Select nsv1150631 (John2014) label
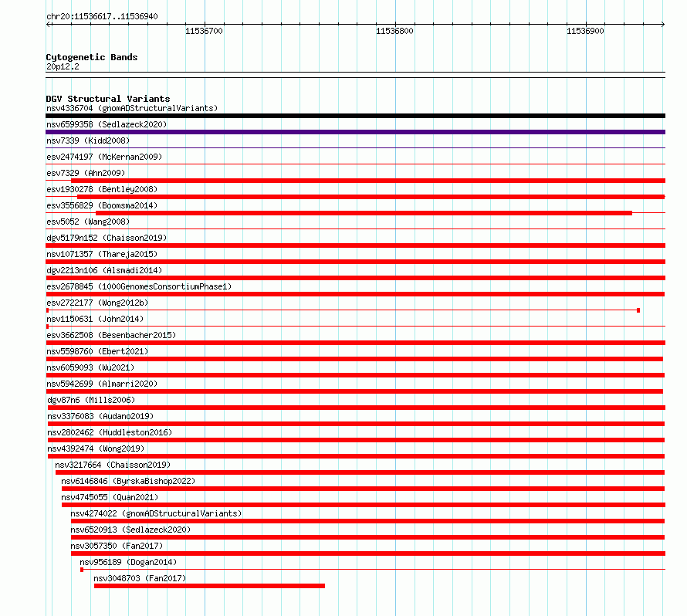This screenshot has width=687, height=616. [95, 319]
